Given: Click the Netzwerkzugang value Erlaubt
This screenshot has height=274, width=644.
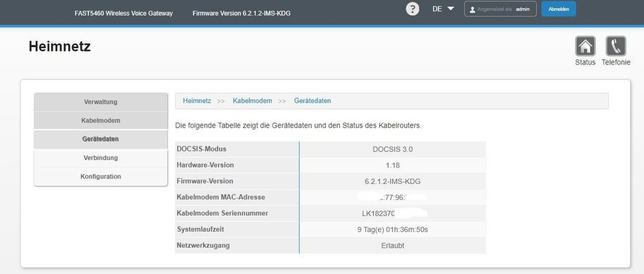Looking at the screenshot, I should click(393, 246).
